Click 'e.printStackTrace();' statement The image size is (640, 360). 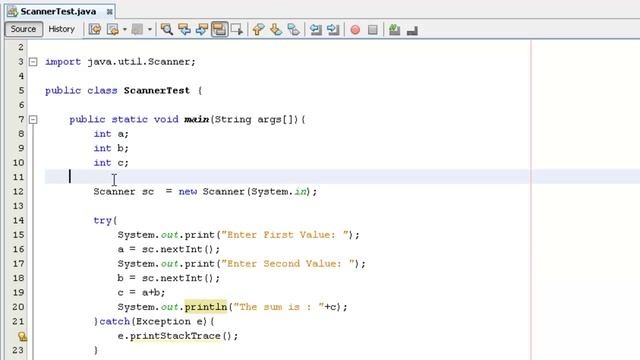(x=178, y=336)
